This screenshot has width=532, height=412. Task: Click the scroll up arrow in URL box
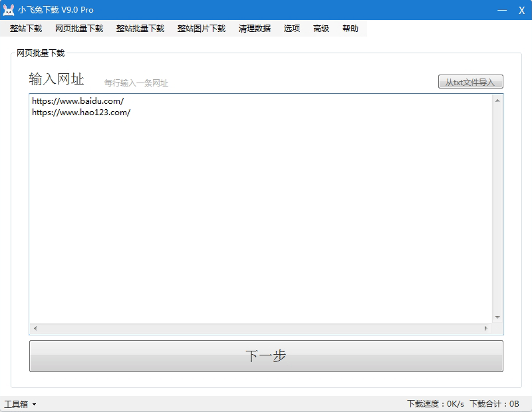click(x=497, y=101)
